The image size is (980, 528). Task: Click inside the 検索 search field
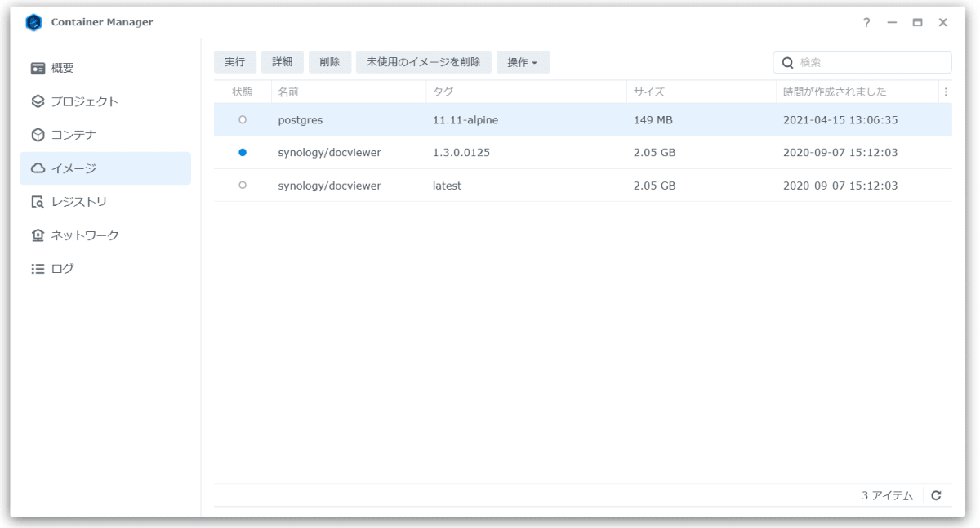(862, 61)
